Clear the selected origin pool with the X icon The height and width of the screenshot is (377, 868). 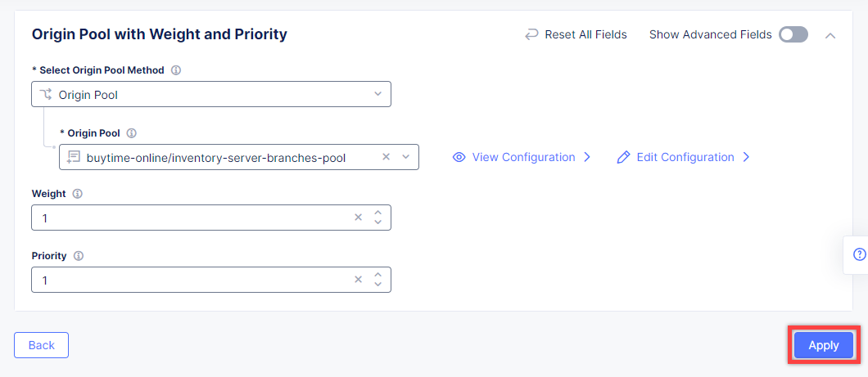click(387, 157)
